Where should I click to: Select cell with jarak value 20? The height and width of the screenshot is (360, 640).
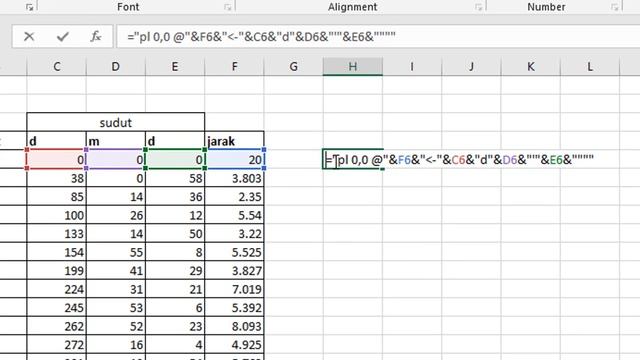pos(234,160)
